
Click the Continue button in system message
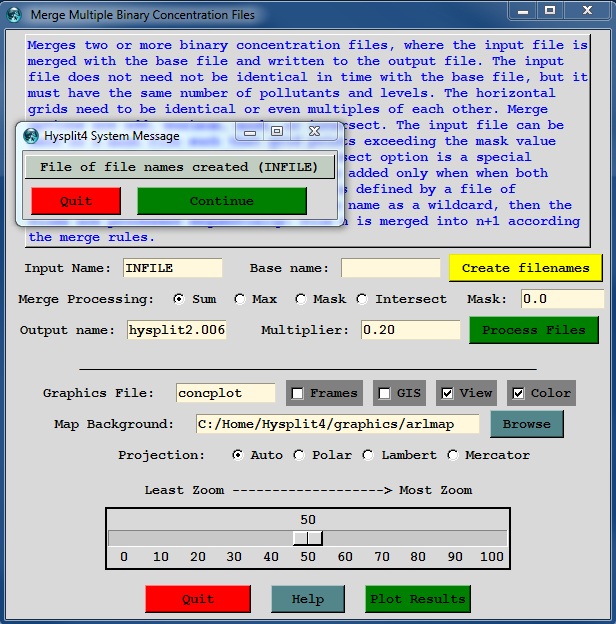[221, 201]
